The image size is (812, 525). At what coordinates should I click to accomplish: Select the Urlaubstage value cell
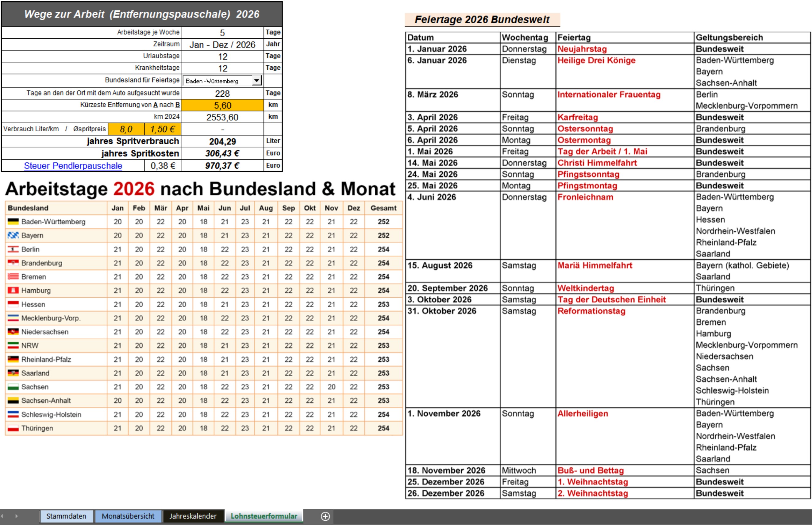tap(222, 56)
